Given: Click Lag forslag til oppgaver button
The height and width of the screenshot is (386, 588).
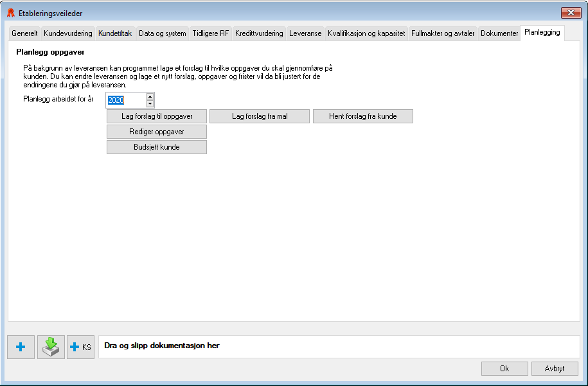Looking at the screenshot, I should (x=157, y=116).
